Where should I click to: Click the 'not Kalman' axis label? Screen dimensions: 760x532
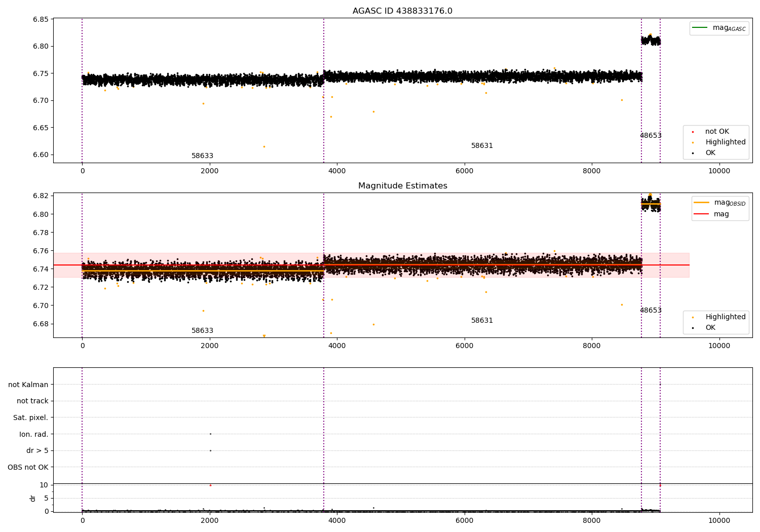coord(28,385)
